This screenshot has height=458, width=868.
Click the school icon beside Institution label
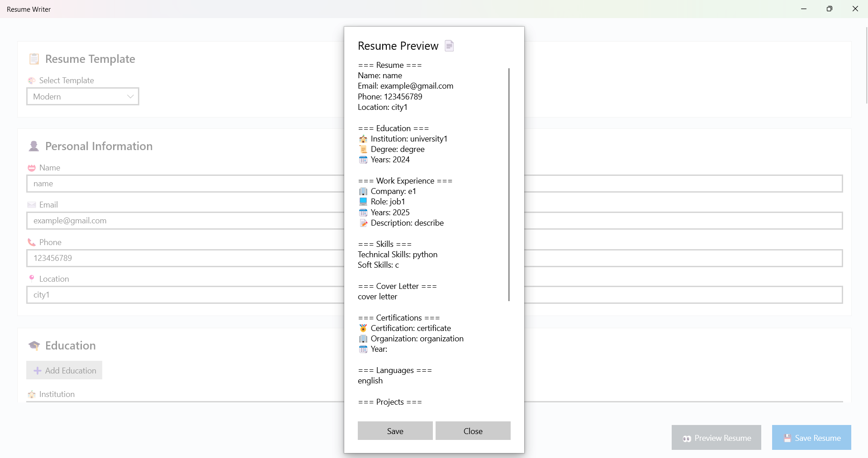[x=32, y=394]
